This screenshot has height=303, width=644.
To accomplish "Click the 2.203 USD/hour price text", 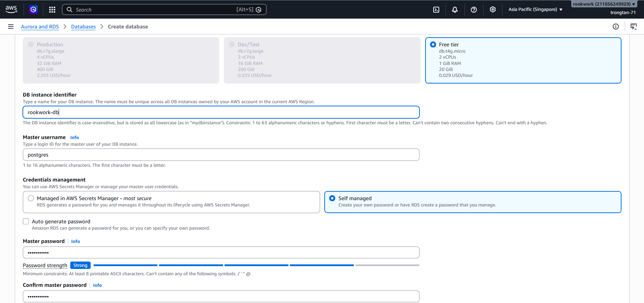I will point(54,75).
